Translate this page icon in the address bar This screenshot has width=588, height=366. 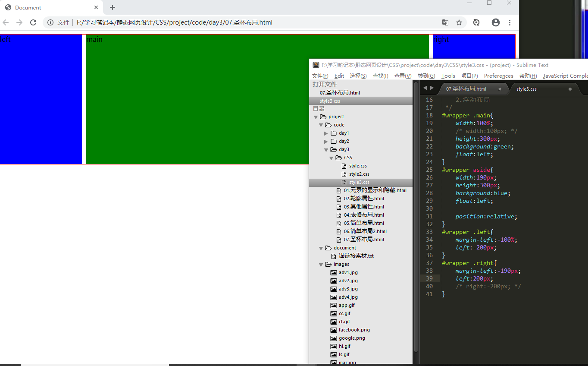click(x=445, y=22)
